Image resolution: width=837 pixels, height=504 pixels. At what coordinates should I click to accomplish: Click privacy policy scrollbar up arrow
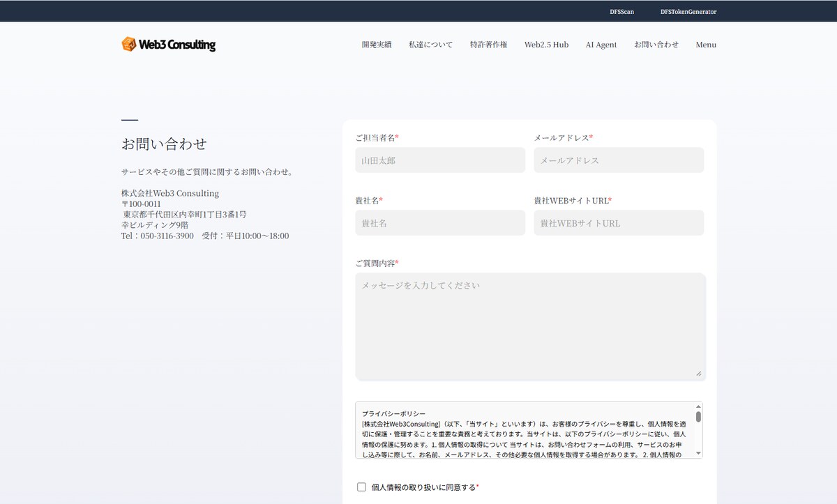click(x=698, y=406)
